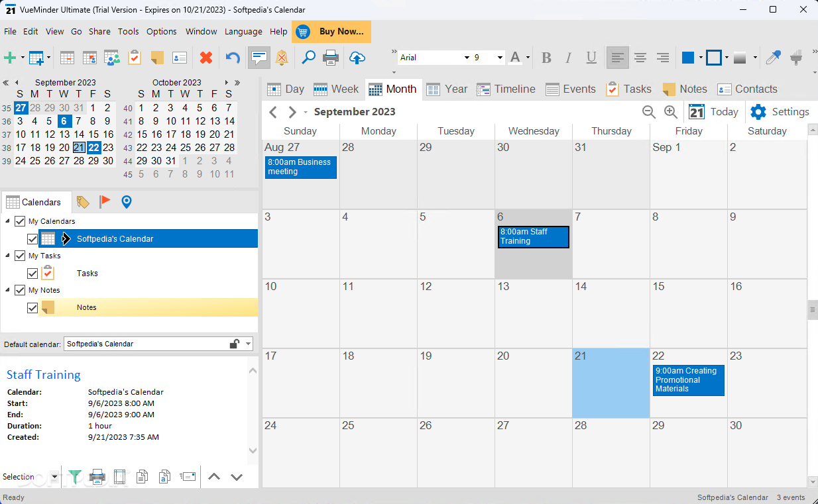Image resolution: width=818 pixels, height=504 pixels.
Task: Click the email envelope icon in details pane
Action: tap(188, 476)
